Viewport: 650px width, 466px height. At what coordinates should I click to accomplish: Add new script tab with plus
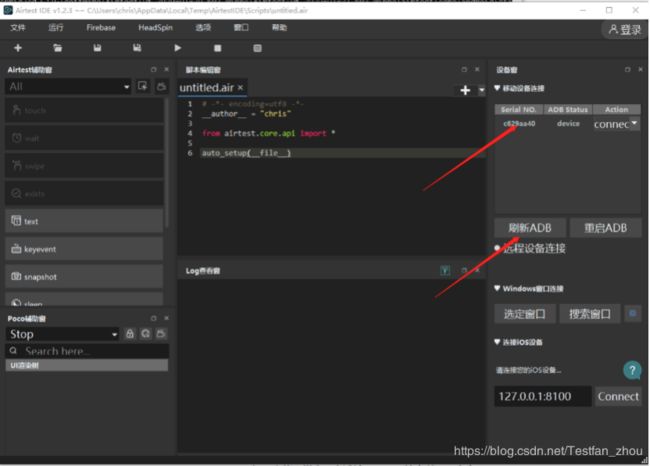point(465,90)
